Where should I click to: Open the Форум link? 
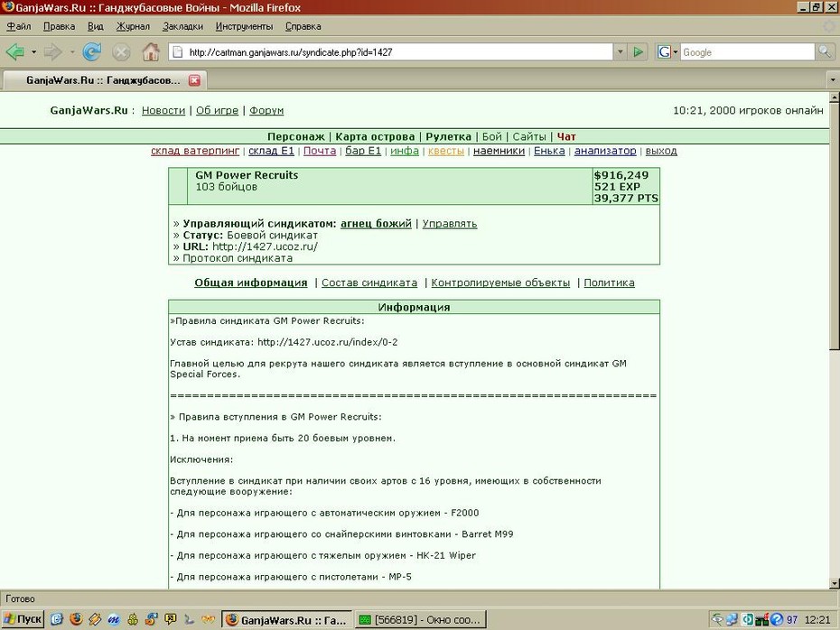tap(266, 110)
